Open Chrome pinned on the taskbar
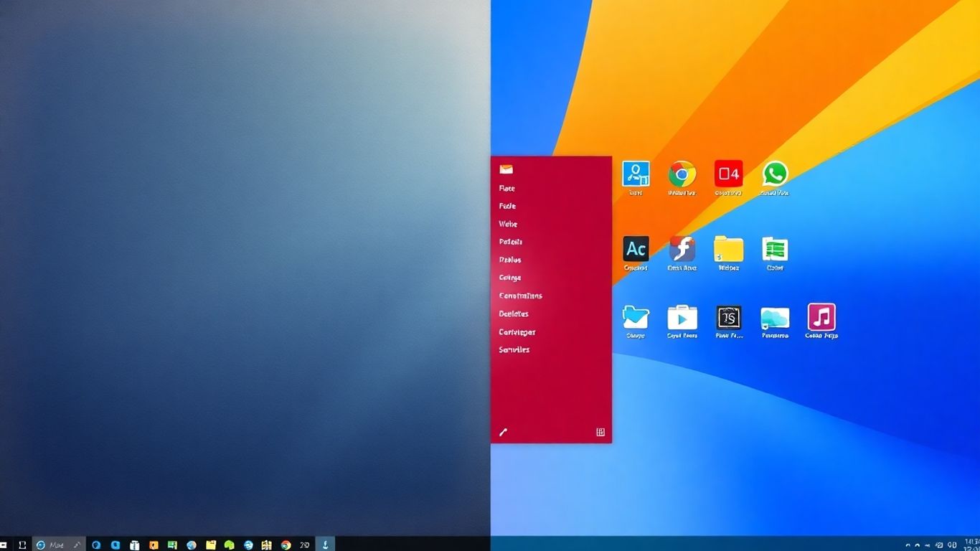This screenshot has width=980, height=551. [x=286, y=545]
